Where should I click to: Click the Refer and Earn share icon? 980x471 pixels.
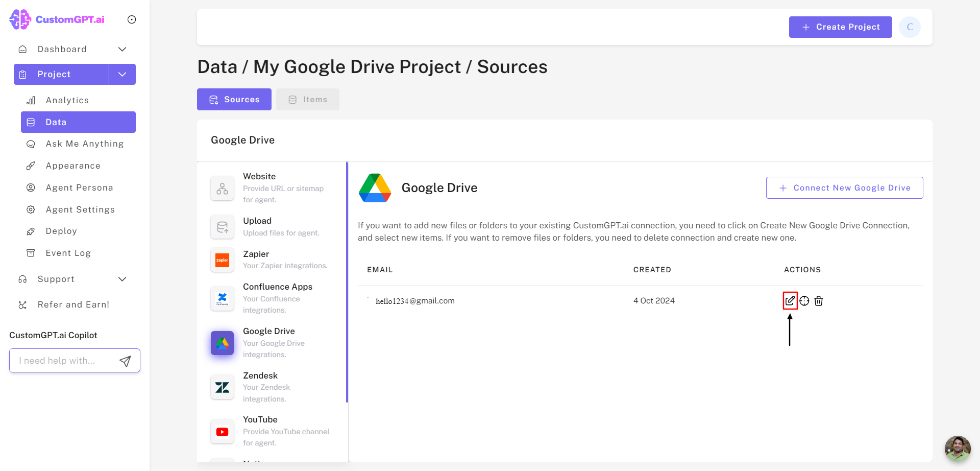click(22, 305)
